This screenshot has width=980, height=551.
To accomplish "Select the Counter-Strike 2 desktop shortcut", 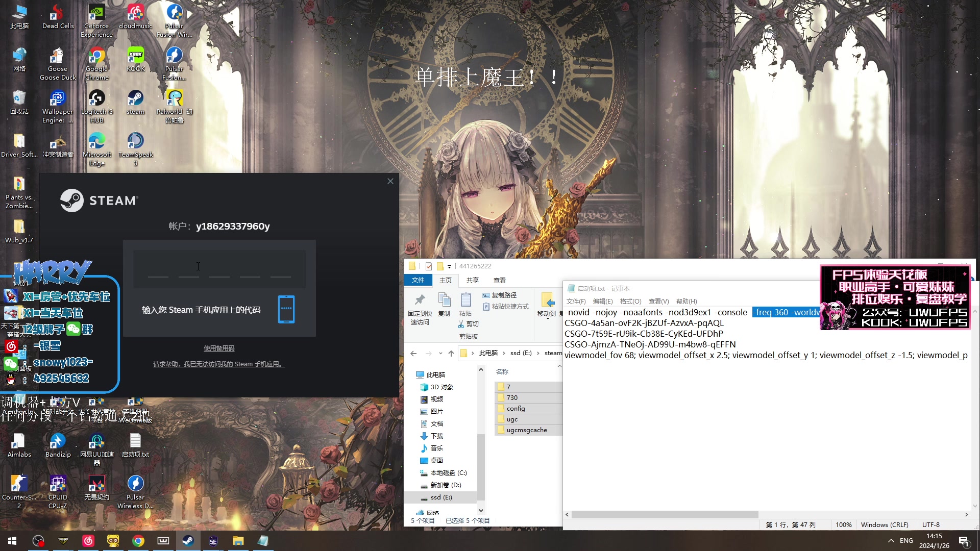I will point(19,492).
